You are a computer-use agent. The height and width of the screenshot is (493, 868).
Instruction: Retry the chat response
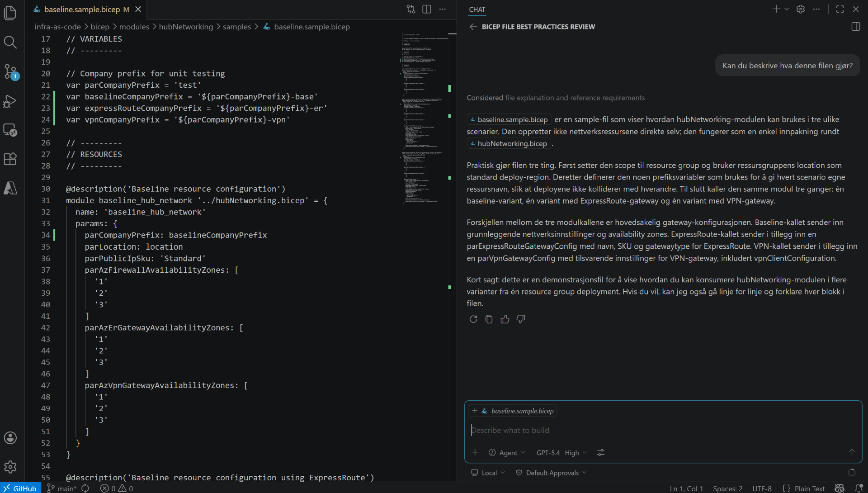point(473,319)
